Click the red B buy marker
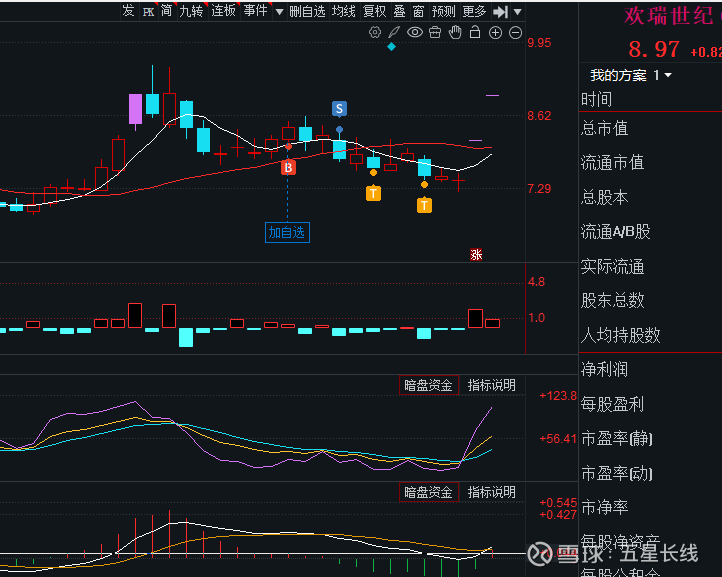The height and width of the screenshot is (577, 722). coord(288,167)
